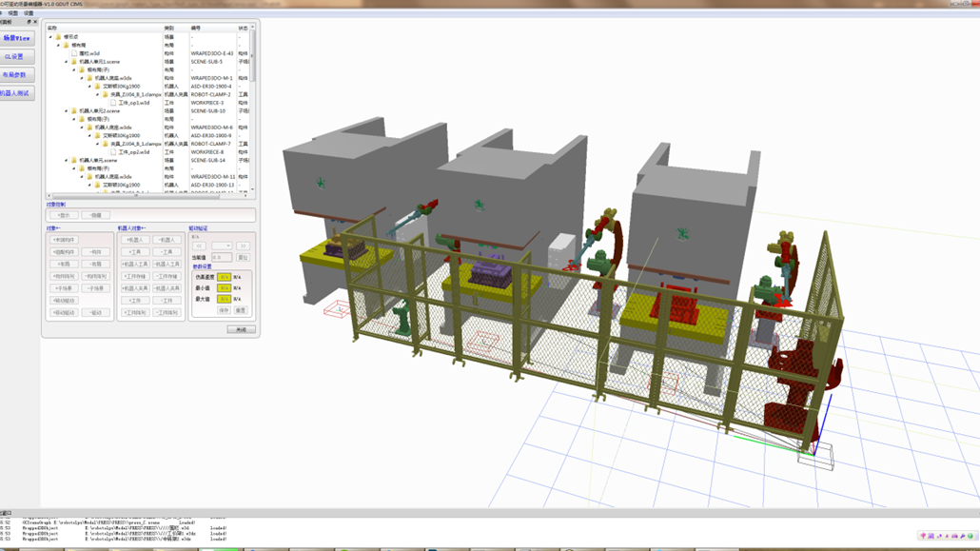980x551 pixels.
Task: Select the SCENE-SUB-10 cell
Action: click(x=208, y=110)
